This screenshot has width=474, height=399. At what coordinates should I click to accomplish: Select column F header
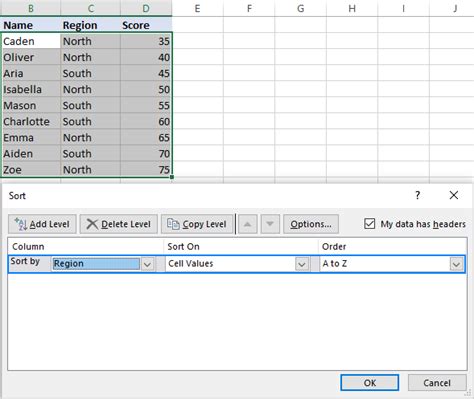point(249,8)
